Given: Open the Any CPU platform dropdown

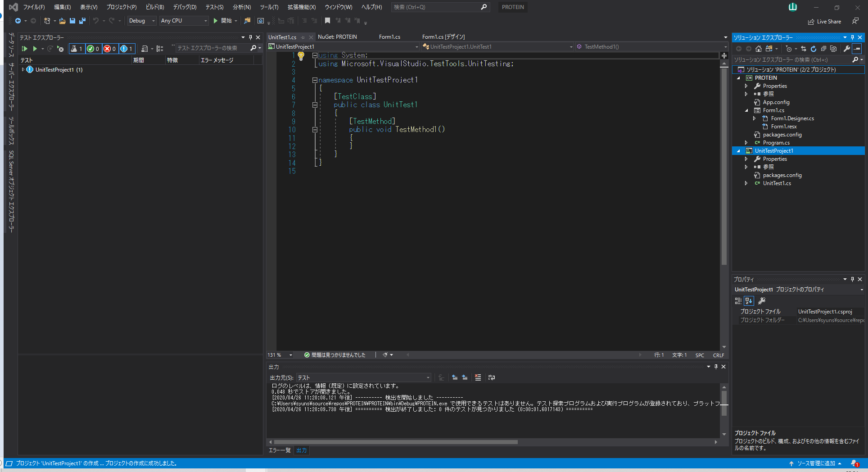Looking at the screenshot, I should coord(184,21).
